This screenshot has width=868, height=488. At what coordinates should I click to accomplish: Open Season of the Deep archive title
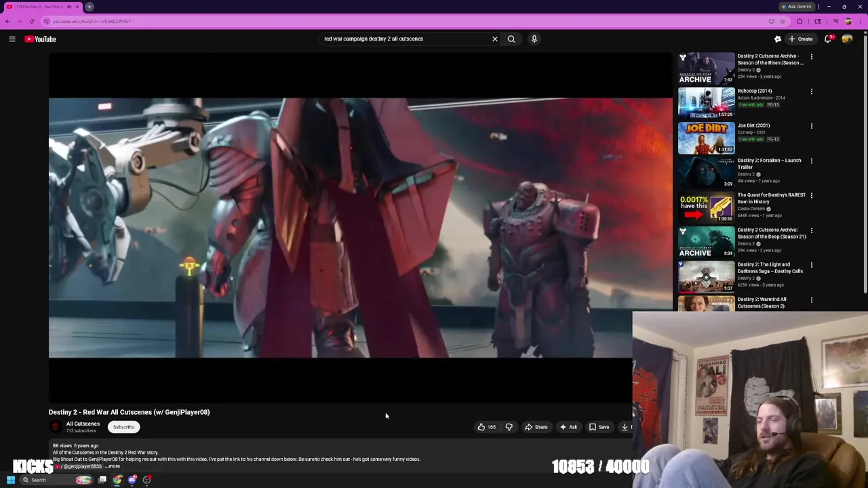[771, 233]
